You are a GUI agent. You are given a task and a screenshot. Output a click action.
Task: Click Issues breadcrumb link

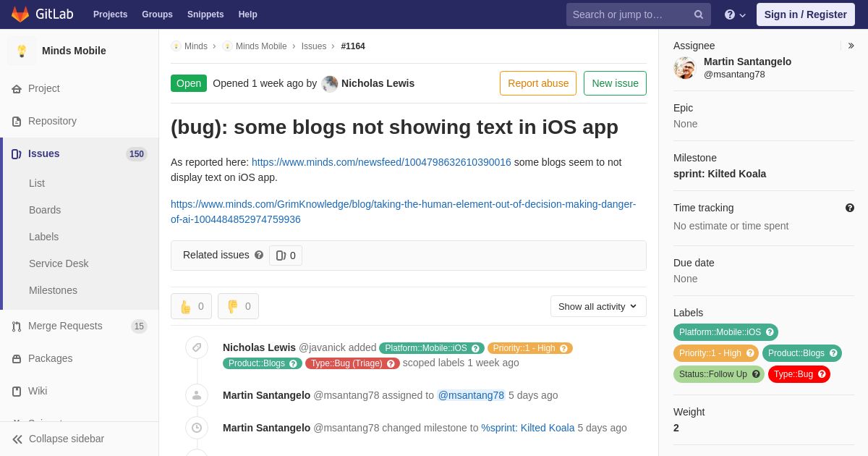point(314,46)
